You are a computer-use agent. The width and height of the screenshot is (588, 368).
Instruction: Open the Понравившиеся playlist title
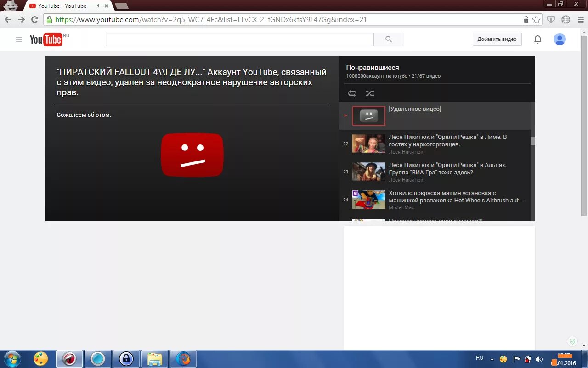pos(373,68)
